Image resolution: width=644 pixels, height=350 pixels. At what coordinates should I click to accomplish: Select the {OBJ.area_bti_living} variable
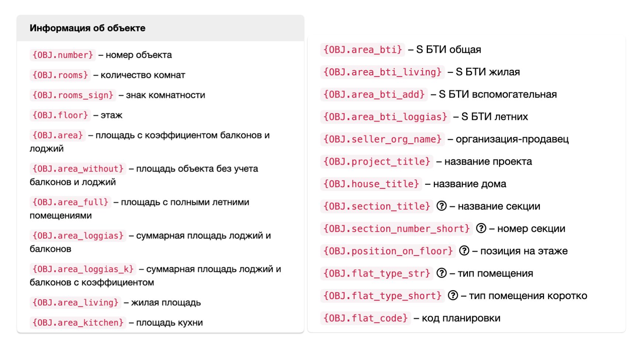click(382, 72)
